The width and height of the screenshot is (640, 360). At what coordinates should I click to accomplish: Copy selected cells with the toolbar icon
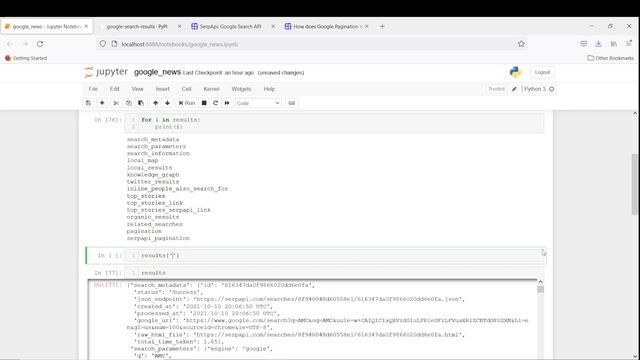129,103
